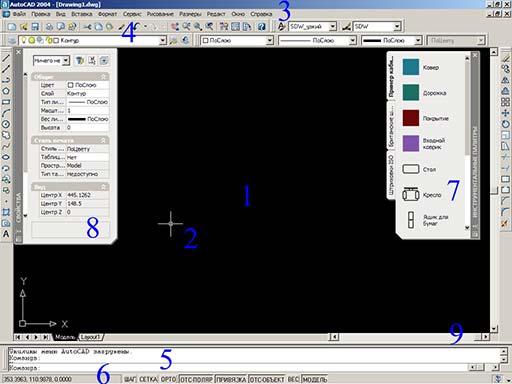The image size is (512, 384).
Task: Toggle СЕТКА grid display
Action: (148, 379)
